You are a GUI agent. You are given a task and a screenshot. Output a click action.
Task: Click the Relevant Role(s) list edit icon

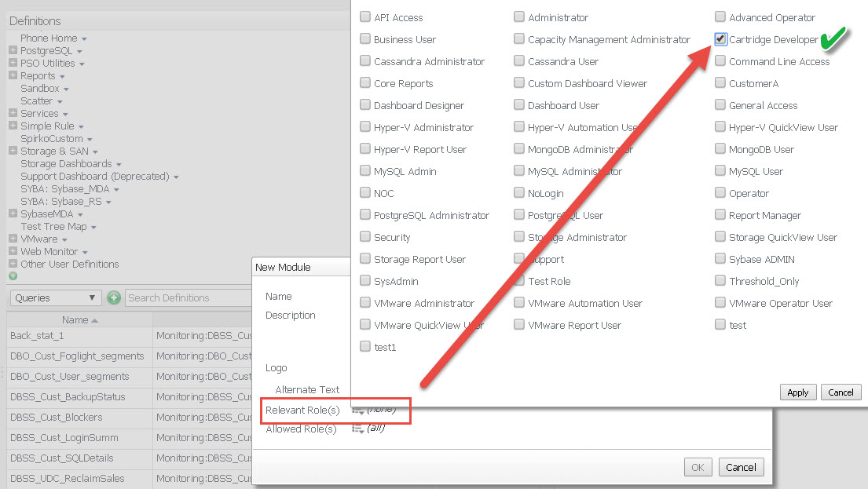(357, 410)
